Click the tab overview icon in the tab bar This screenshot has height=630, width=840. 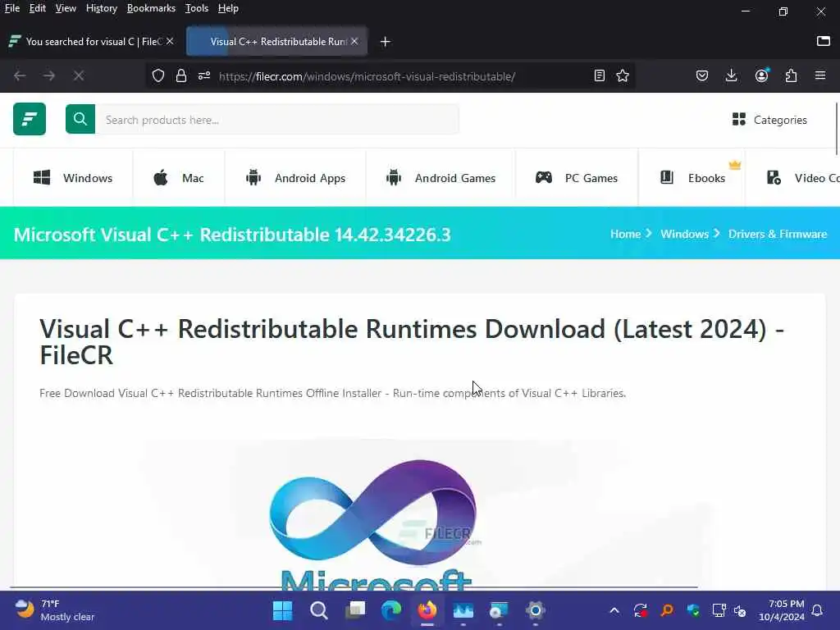[824, 41]
